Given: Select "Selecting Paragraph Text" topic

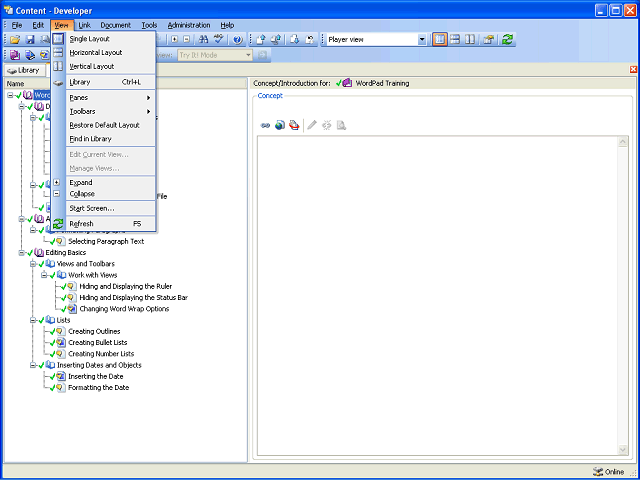Looking at the screenshot, I should pos(106,242).
